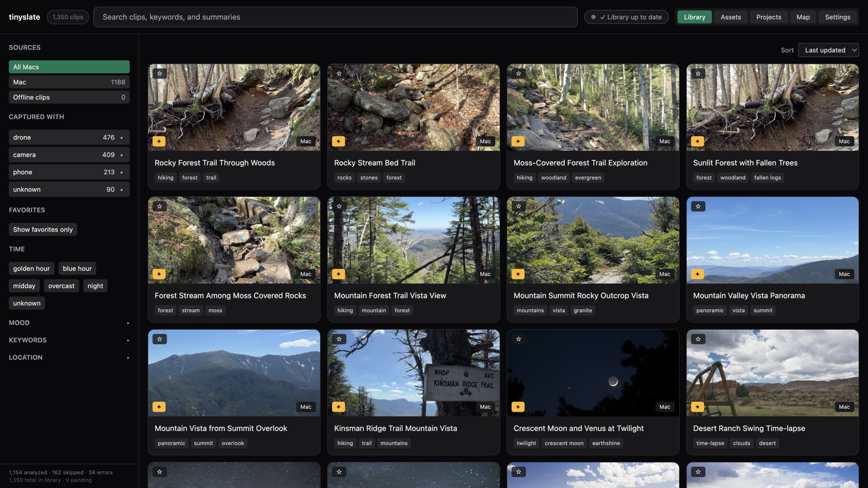Image resolution: width=868 pixels, height=488 pixels.
Task: Favorite the Rocky Forest Trail Through Woods clip
Action: tap(159, 74)
